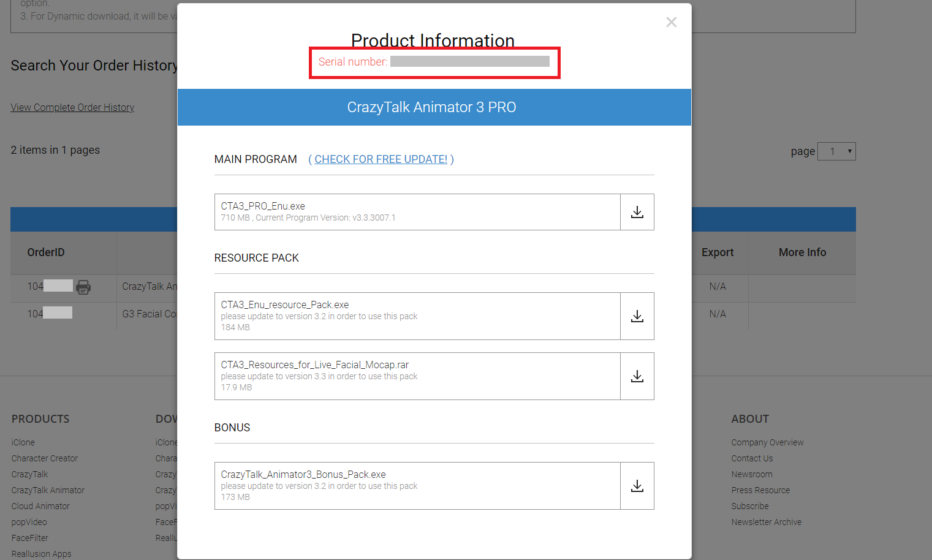Go to Press Resource link

tap(760, 490)
